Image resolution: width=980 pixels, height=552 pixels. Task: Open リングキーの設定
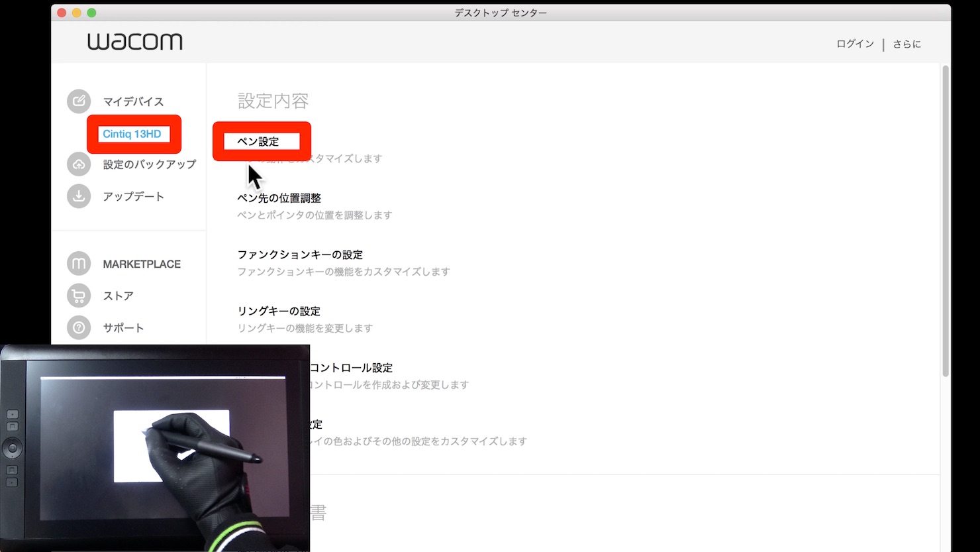(279, 311)
